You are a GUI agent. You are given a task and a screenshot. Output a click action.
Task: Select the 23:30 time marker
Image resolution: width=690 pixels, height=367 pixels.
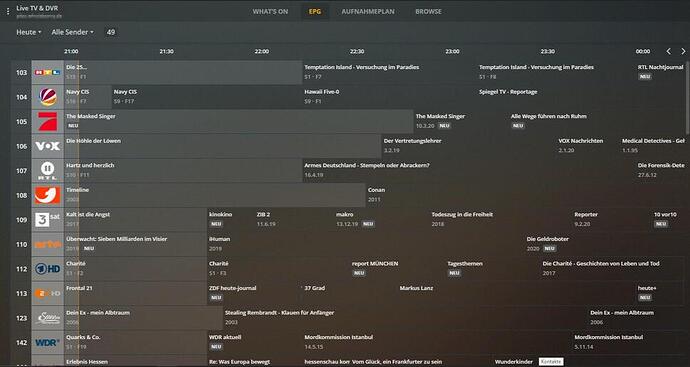point(547,51)
